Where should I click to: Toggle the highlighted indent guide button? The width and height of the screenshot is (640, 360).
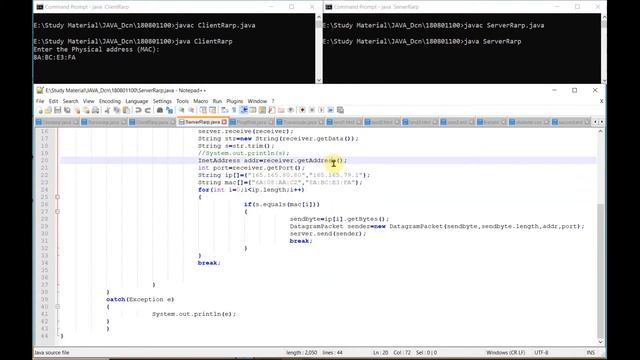(x=244, y=110)
